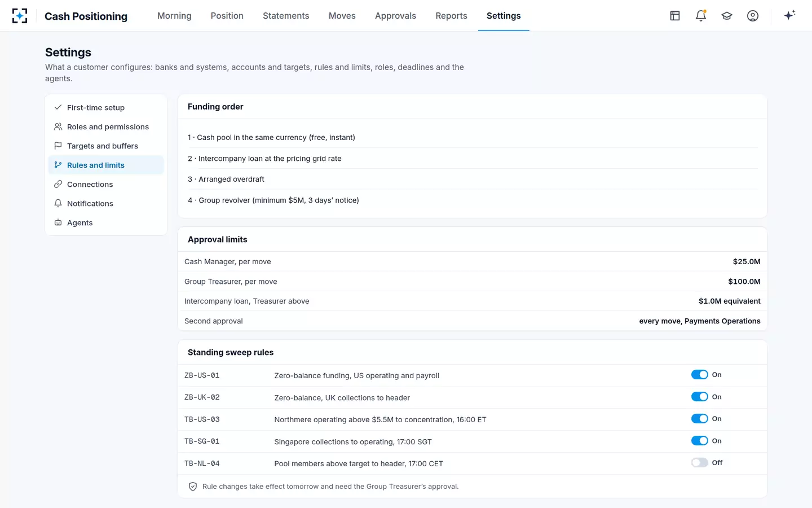The width and height of the screenshot is (812, 508).
Task: Click the Approval limits section heading
Action: [218, 239]
